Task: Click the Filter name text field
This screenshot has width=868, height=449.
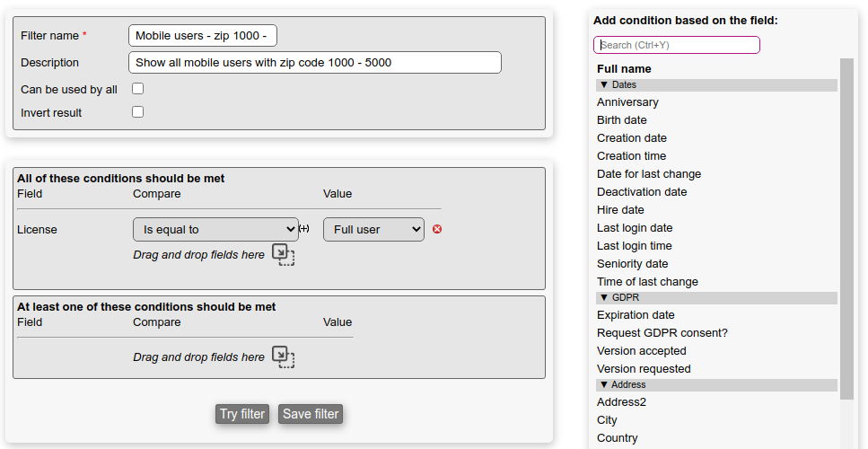Action: [203, 36]
